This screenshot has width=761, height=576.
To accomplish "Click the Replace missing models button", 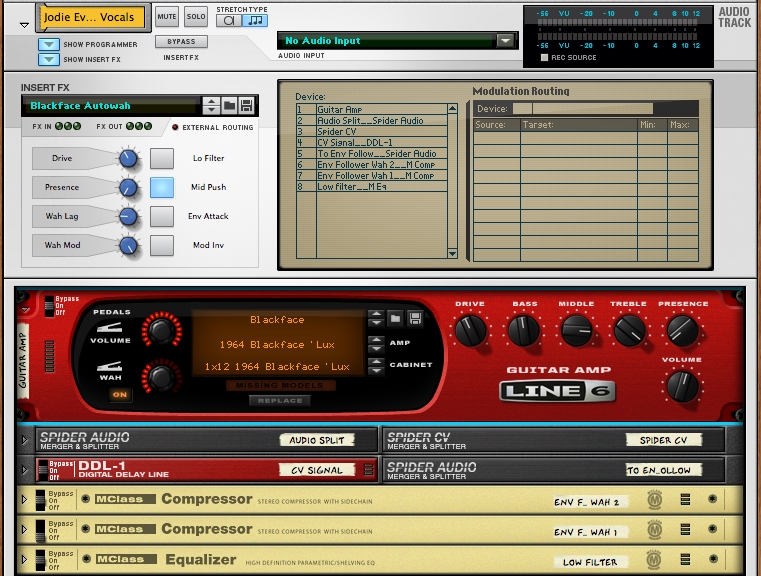I will point(280,400).
